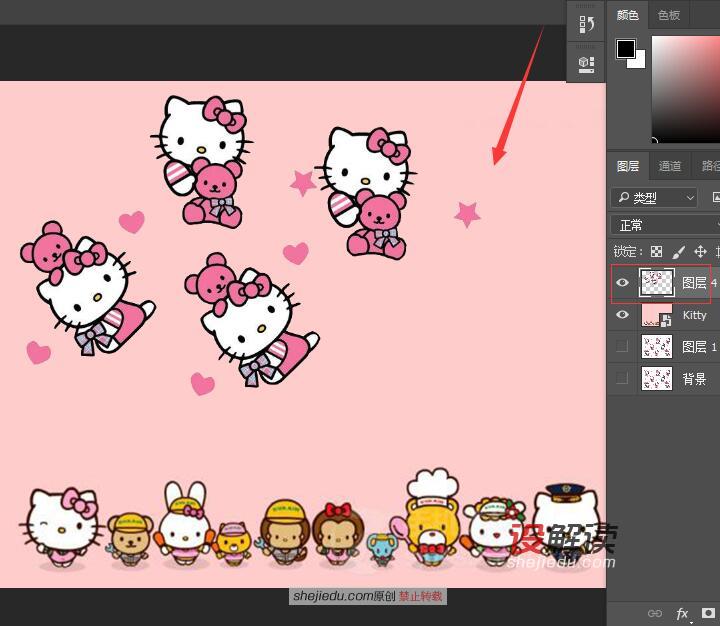Hide layer 图层 4 using eye icon
This screenshot has height=626, width=720.
[623, 283]
